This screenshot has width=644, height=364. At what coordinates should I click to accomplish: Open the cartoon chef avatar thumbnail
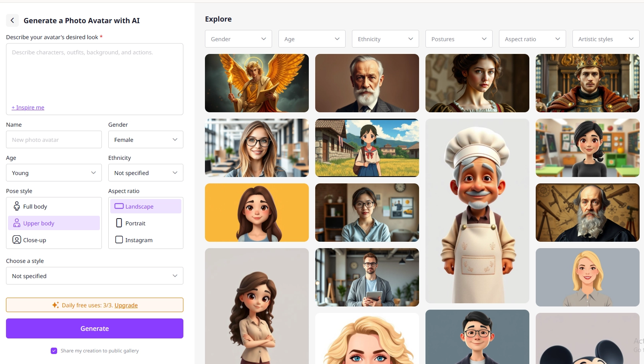click(477, 211)
